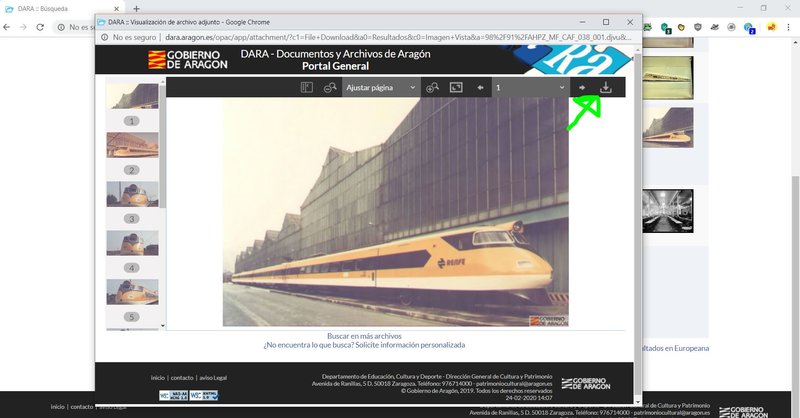
Task: Click Gobierno de Aragón header logo
Action: pos(188,60)
